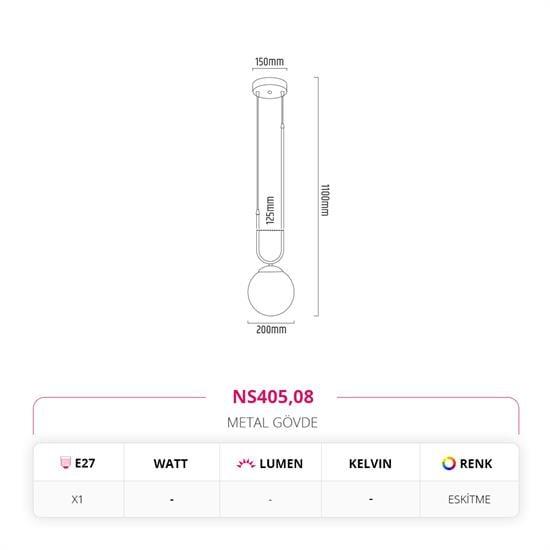
Task: Click the dash value under WATT
Action: 172,499
